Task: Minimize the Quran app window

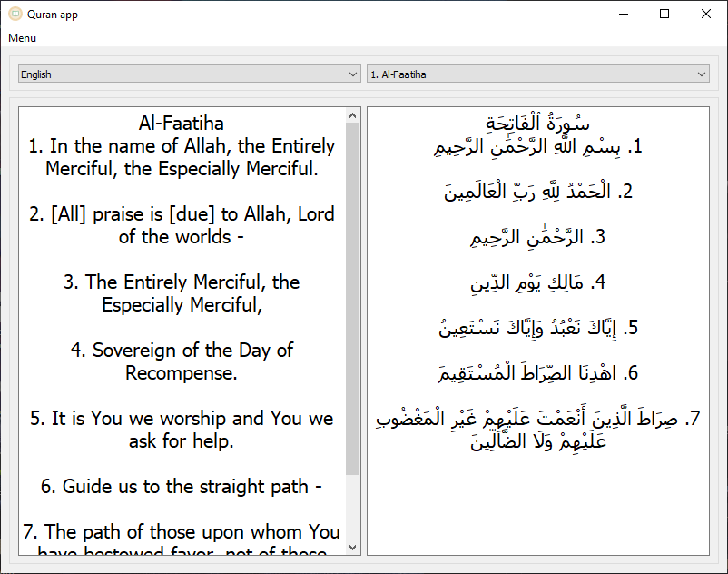Action: [x=624, y=14]
